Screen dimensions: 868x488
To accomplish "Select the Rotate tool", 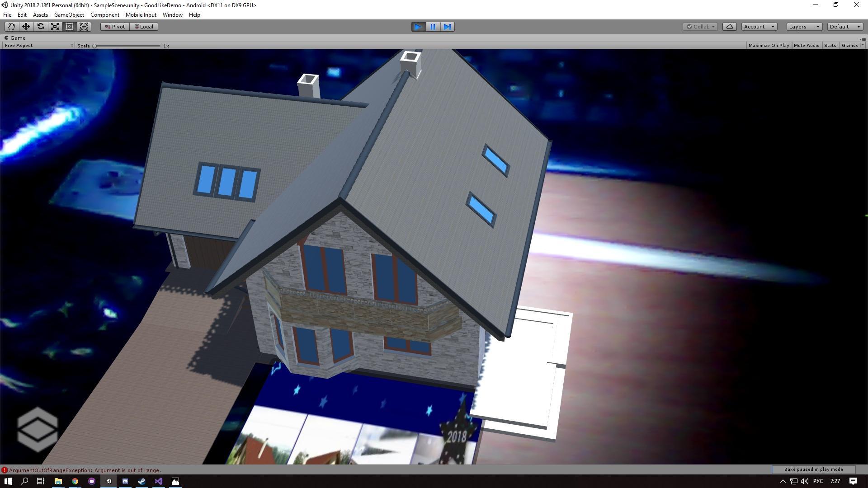I will (x=40, y=27).
